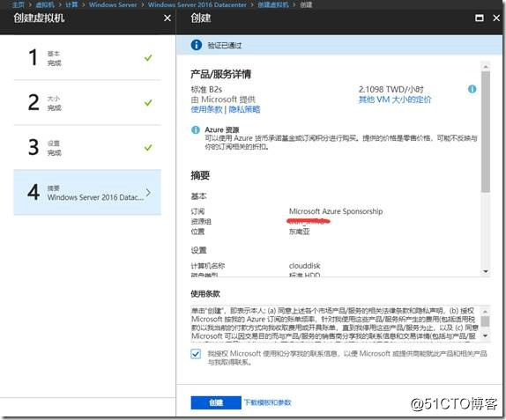Screen dimensions: 506x420
Task: Click green checkmark of step 1
Action: point(148,58)
